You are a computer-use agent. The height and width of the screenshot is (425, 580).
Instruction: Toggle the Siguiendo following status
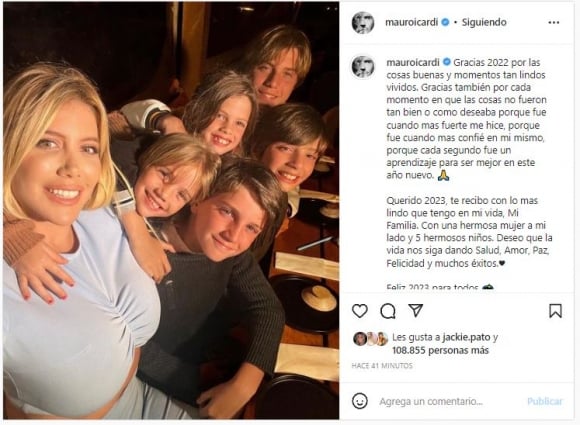pos(484,22)
